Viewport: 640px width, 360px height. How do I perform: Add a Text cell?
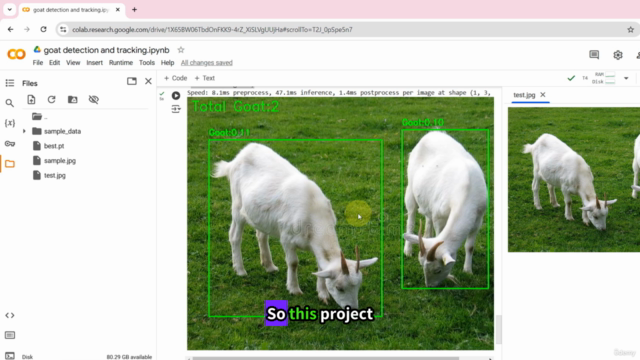click(204, 78)
